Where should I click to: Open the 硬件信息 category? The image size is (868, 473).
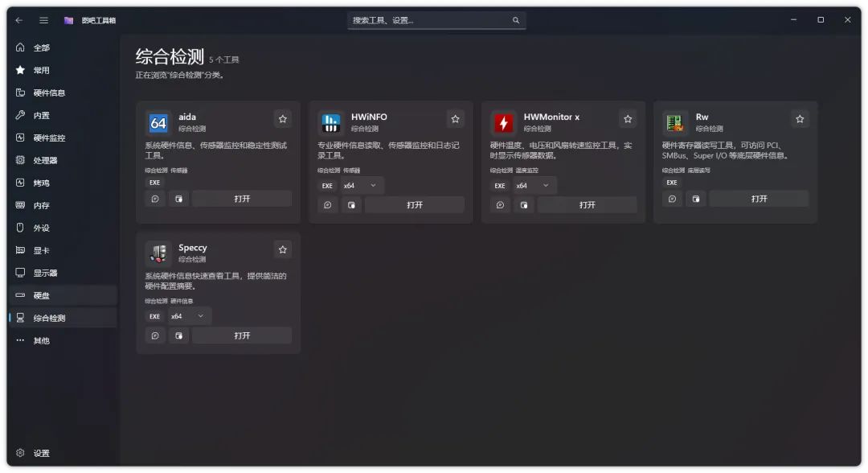tap(63, 93)
